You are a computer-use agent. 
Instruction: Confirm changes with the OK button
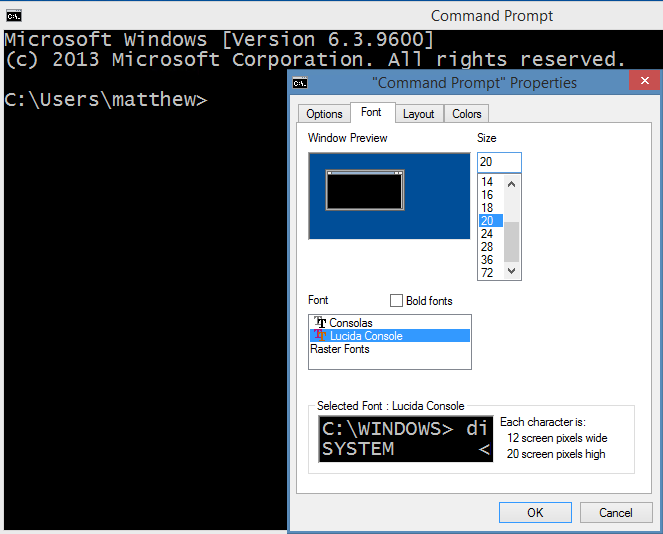[535, 512]
